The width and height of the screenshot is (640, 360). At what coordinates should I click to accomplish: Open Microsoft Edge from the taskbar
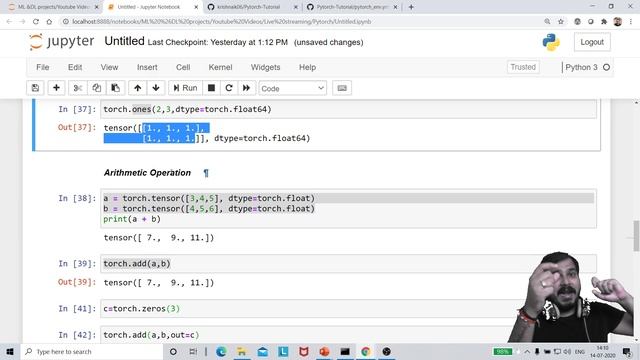[221, 351]
